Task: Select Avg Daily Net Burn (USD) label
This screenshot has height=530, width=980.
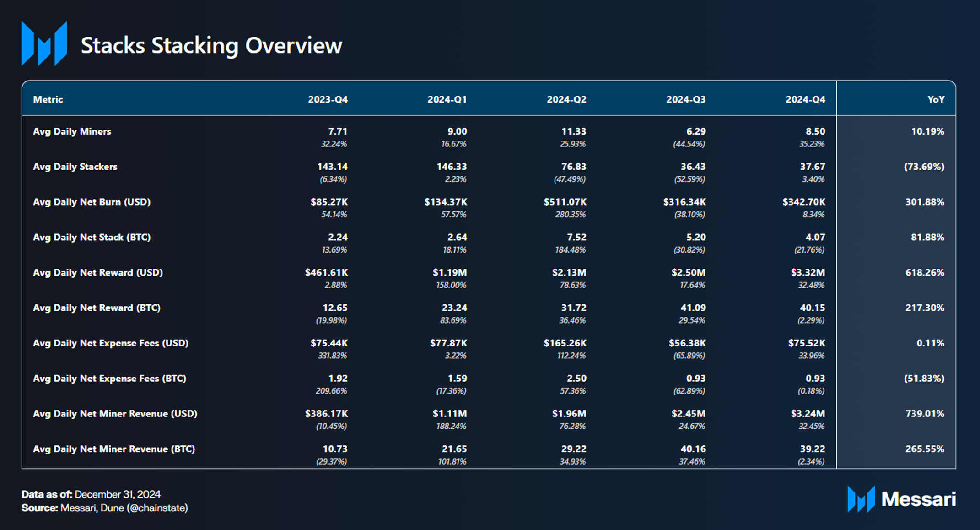Action: click(92, 202)
